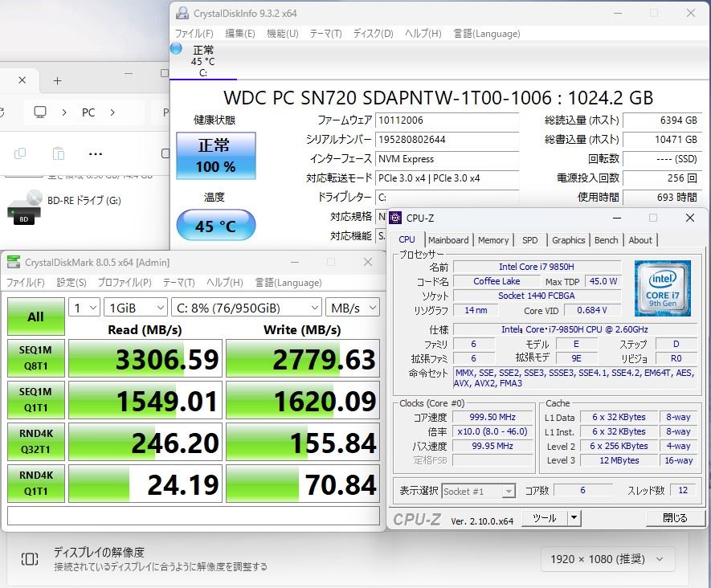Screen dimensions: 711x588
Task: Click the 45 °C temperature button
Action: click(216, 225)
